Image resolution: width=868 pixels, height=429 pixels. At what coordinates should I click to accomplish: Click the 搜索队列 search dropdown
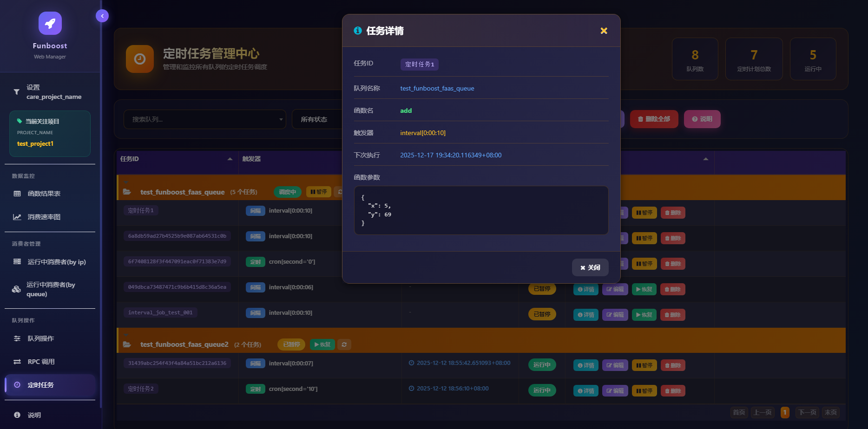204,119
